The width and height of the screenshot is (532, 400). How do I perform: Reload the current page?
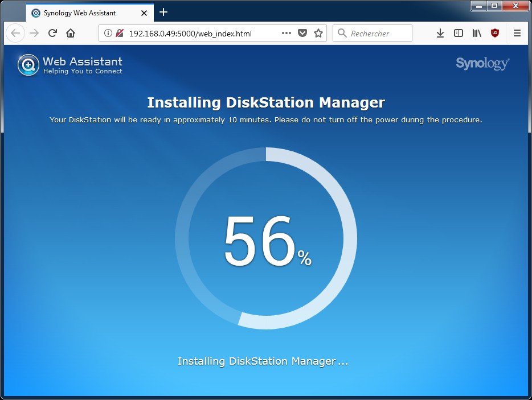click(x=52, y=33)
